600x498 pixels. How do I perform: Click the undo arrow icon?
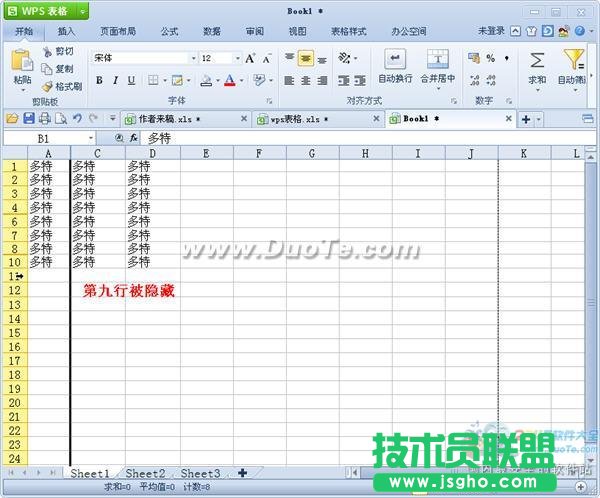pyautogui.click(x=77, y=118)
